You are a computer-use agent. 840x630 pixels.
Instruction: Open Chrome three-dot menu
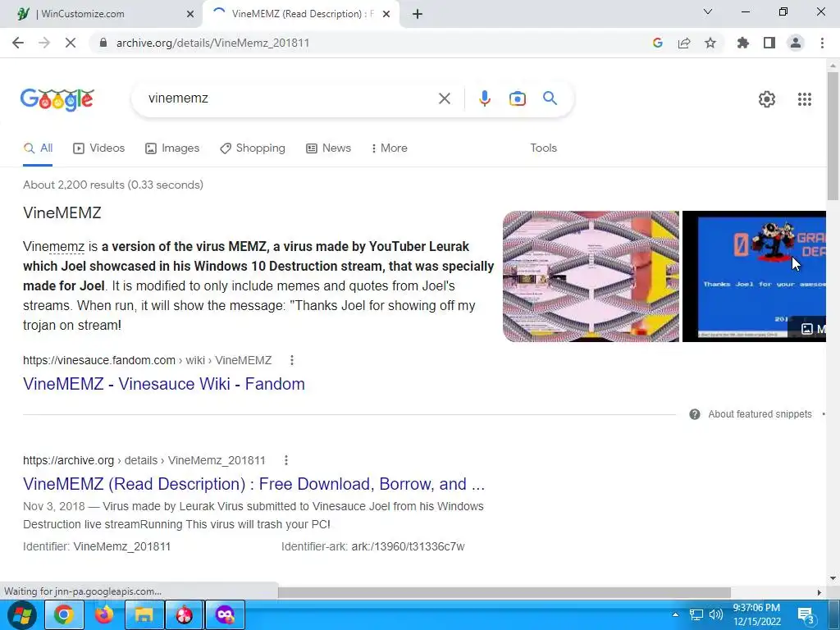pos(822,43)
